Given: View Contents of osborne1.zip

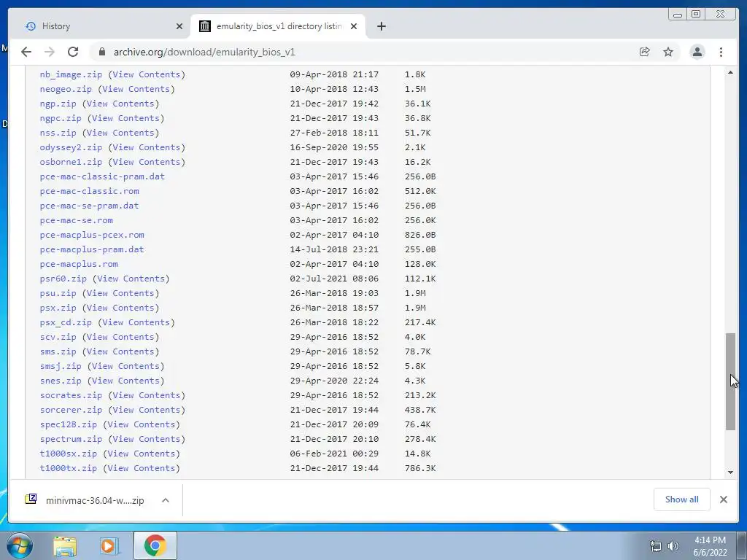Looking at the screenshot, I should 147,162.
